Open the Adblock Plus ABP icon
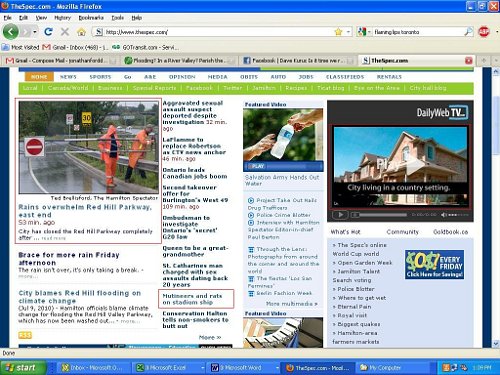The image size is (500, 375). pyautogui.click(x=484, y=32)
